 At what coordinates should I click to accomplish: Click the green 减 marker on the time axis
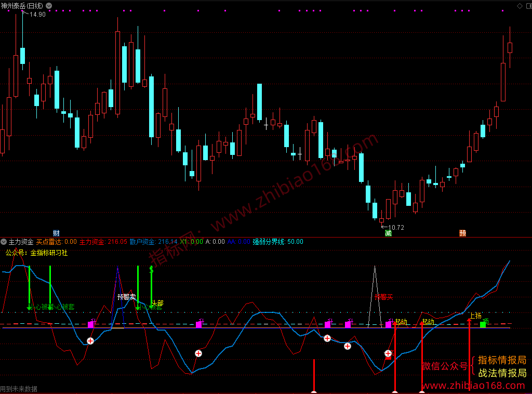click(x=388, y=233)
